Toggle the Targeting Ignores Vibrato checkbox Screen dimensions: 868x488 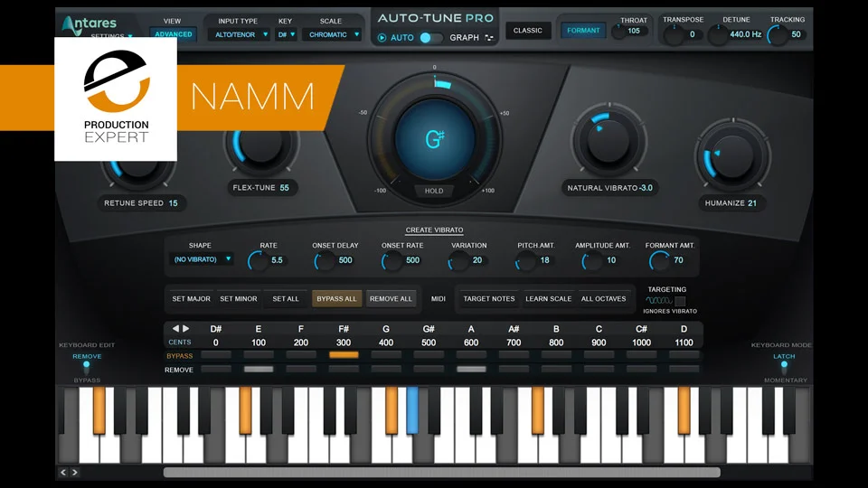(x=680, y=301)
